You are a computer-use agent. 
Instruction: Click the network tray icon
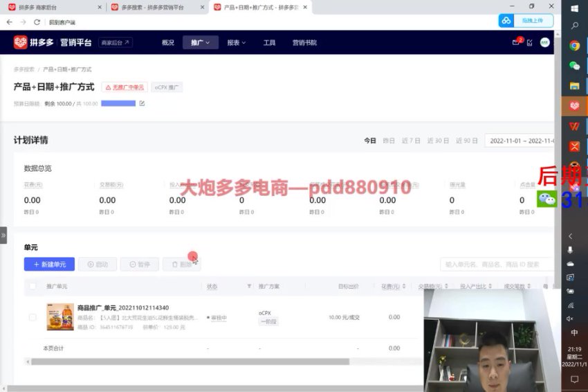[x=570, y=305]
